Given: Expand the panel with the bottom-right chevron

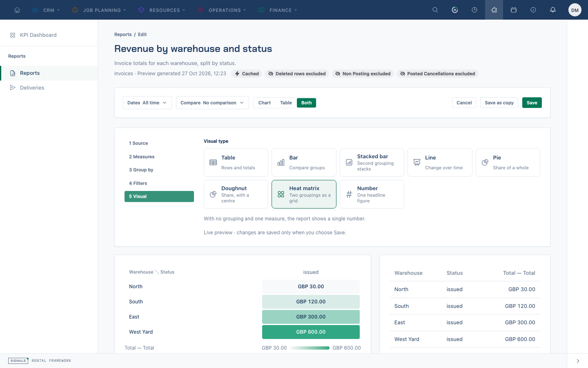Looking at the screenshot, I should (578, 361).
